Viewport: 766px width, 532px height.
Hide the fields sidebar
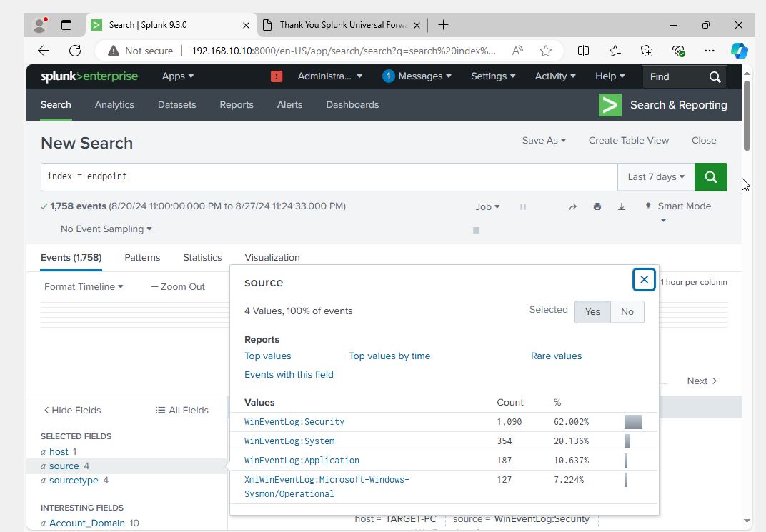point(72,411)
